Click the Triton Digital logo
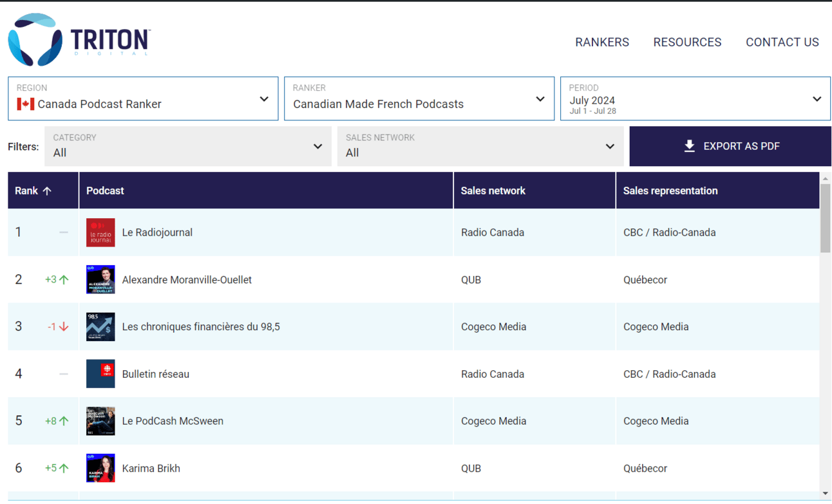The width and height of the screenshot is (832, 504). click(79, 40)
